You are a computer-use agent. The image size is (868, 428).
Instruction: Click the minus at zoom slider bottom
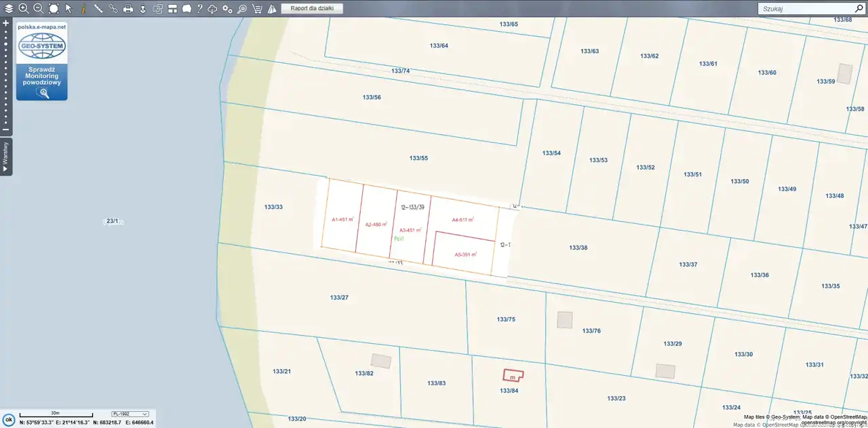(x=5, y=130)
